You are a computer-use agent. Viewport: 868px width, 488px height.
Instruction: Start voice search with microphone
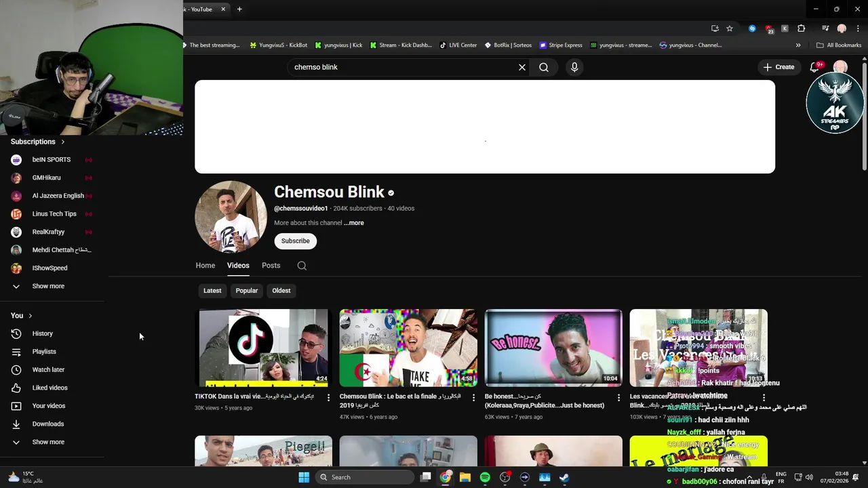pyautogui.click(x=574, y=67)
